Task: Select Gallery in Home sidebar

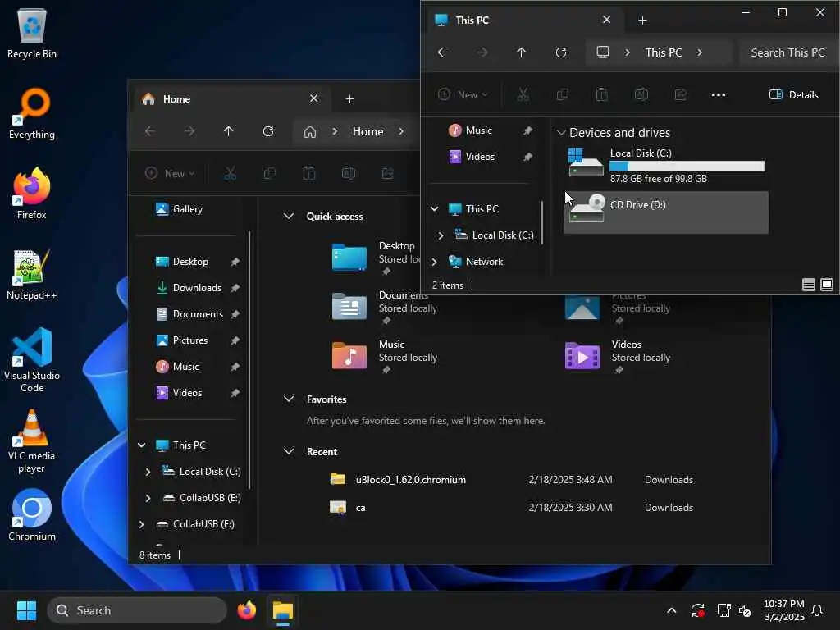Action: [188, 209]
